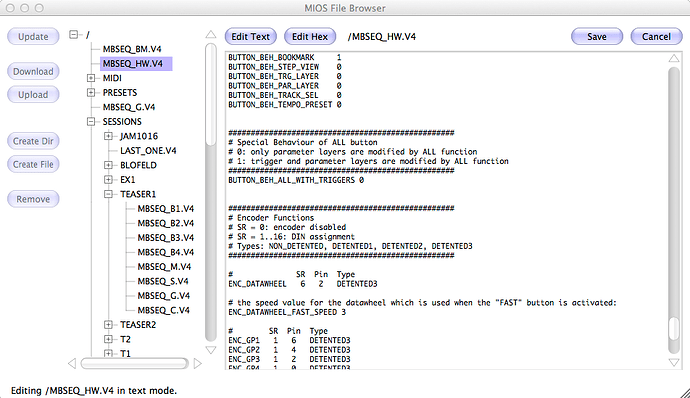Click the file tree scroll-right arrow

click(x=198, y=363)
